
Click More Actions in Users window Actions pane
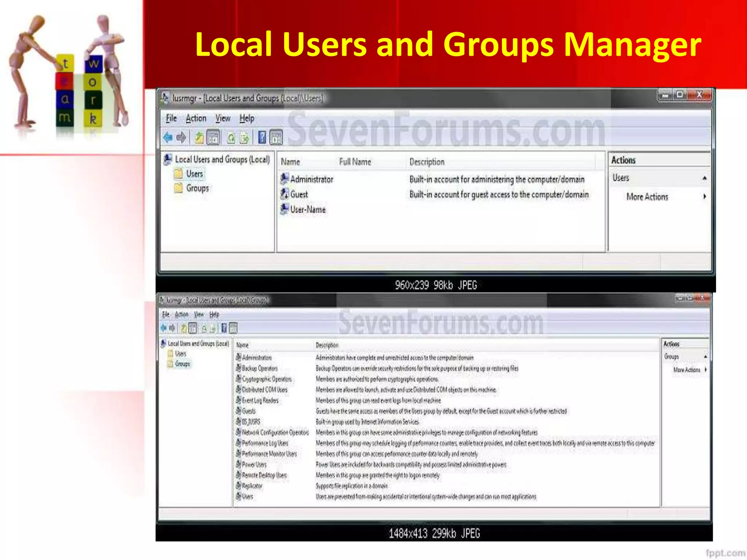[647, 197]
